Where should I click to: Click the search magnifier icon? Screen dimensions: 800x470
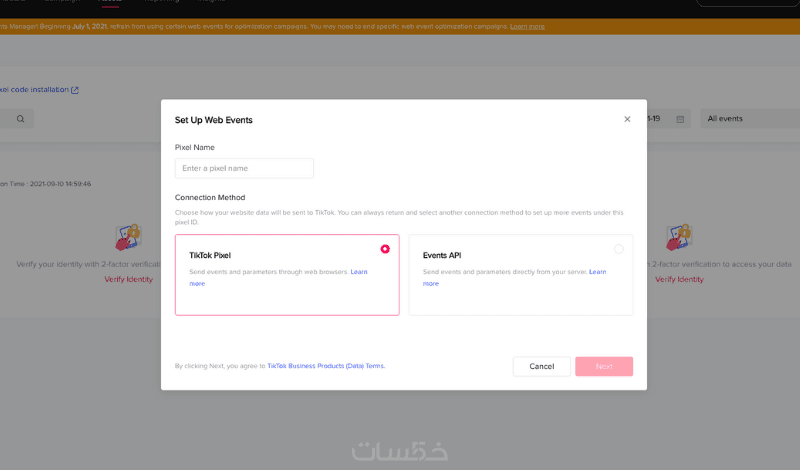tap(20, 119)
